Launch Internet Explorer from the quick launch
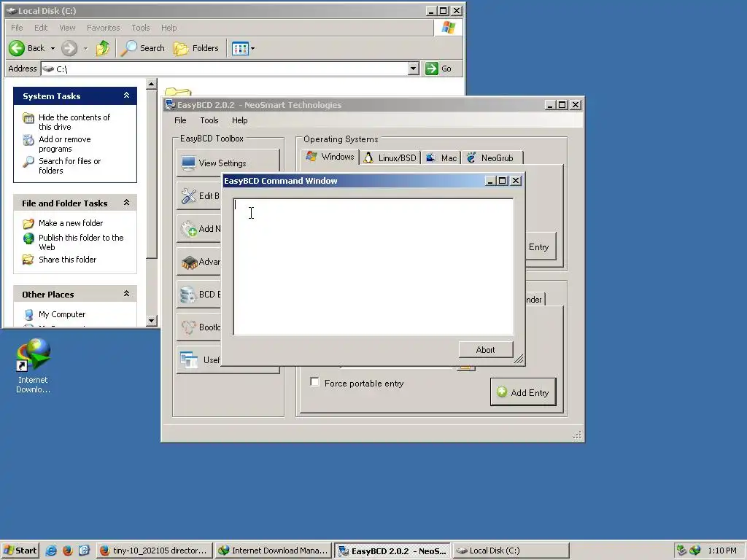The width and height of the screenshot is (747, 560). click(x=51, y=551)
